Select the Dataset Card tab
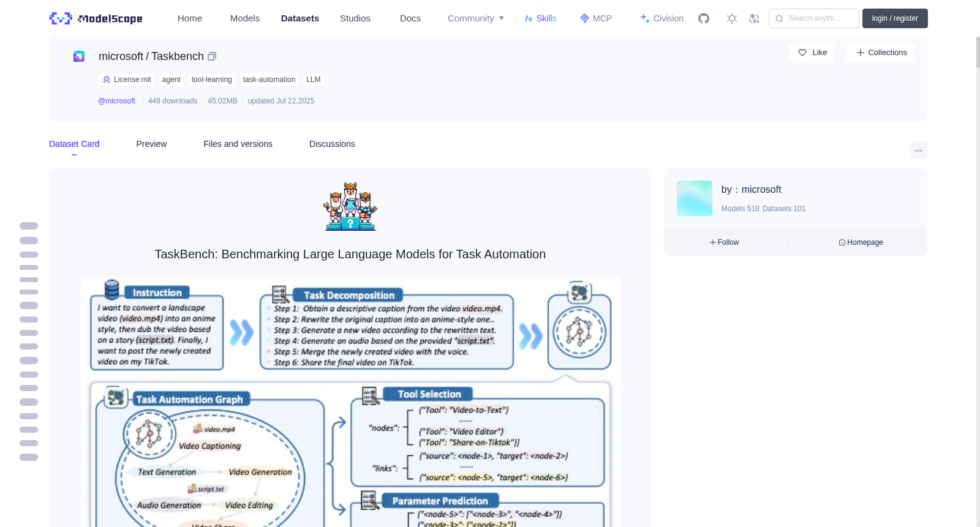The image size is (980, 527). 74,144
